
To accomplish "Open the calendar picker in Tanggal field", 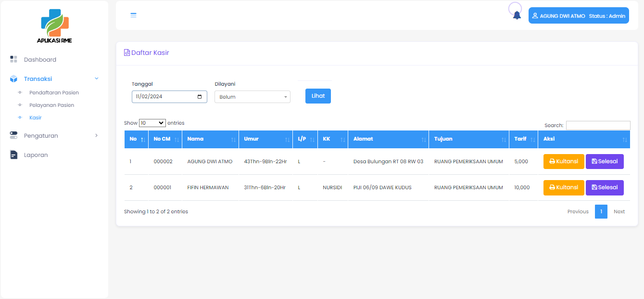I will tap(200, 97).
